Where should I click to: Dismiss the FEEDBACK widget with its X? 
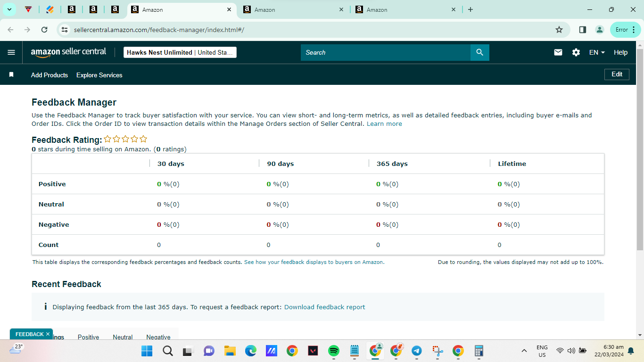[x=48, y=334]
